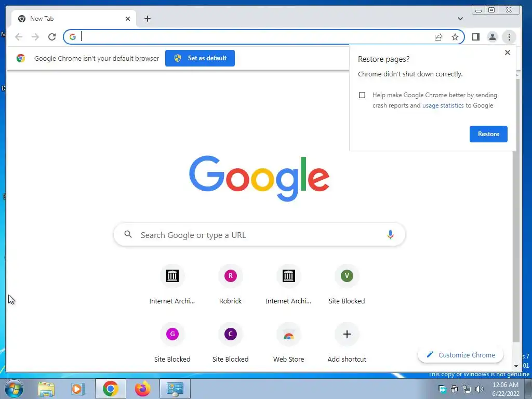Bookmark this tab with the star icon
Viewport: 532px width, 399px height.
click(455, 37)
